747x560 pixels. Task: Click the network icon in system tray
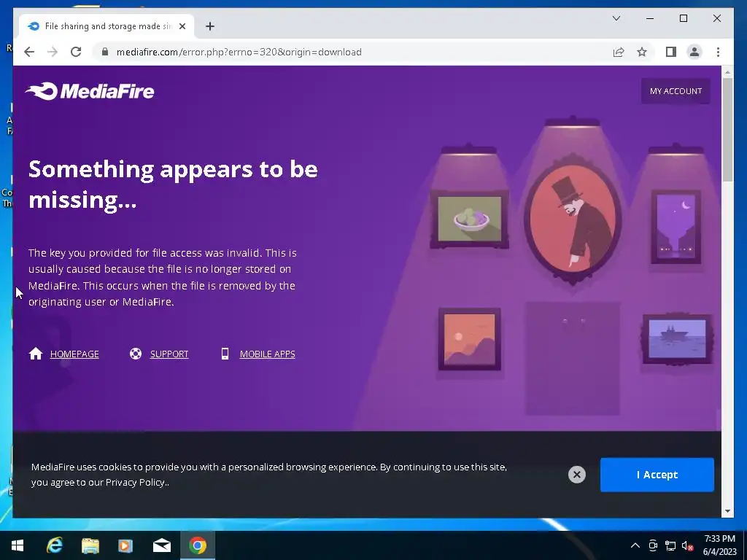click(670, 545)
